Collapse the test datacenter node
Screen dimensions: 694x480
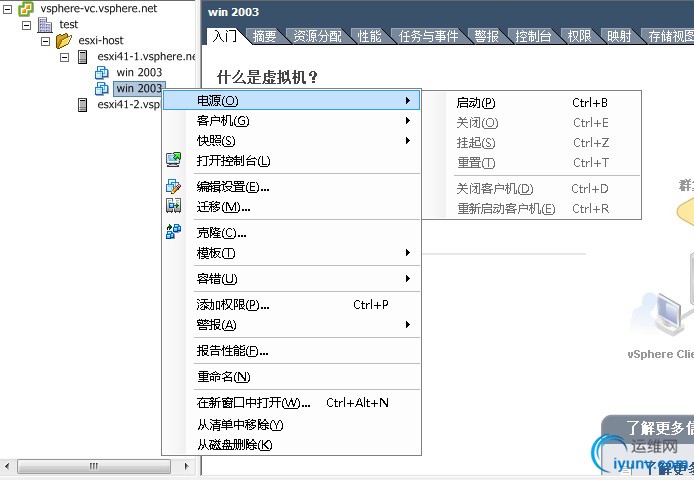[x=27, y=25]
